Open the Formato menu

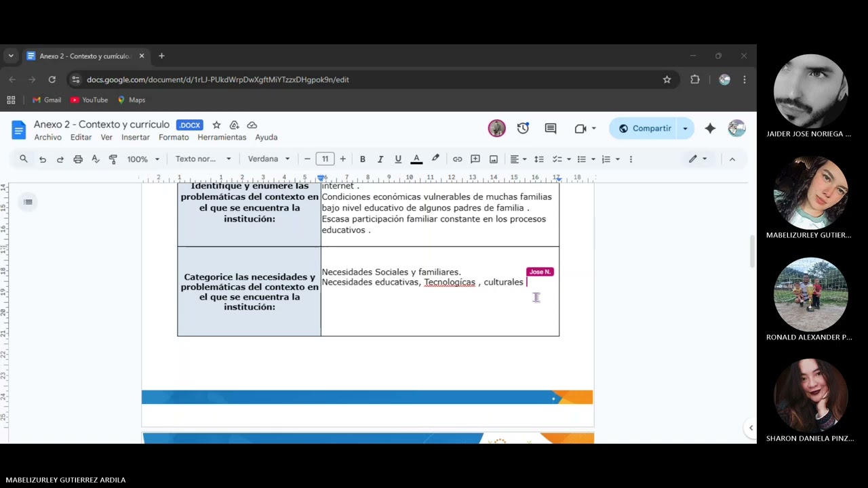(x=174, y=137)
